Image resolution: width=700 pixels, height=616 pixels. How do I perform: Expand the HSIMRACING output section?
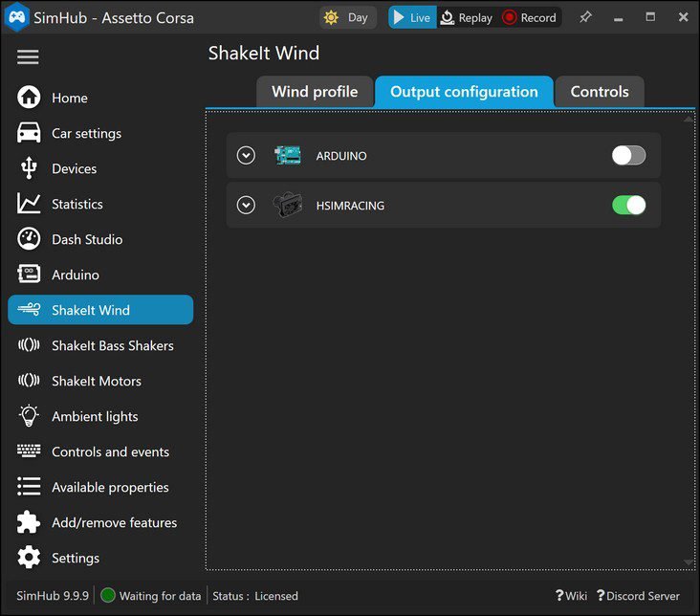click(x=246, y=205)
